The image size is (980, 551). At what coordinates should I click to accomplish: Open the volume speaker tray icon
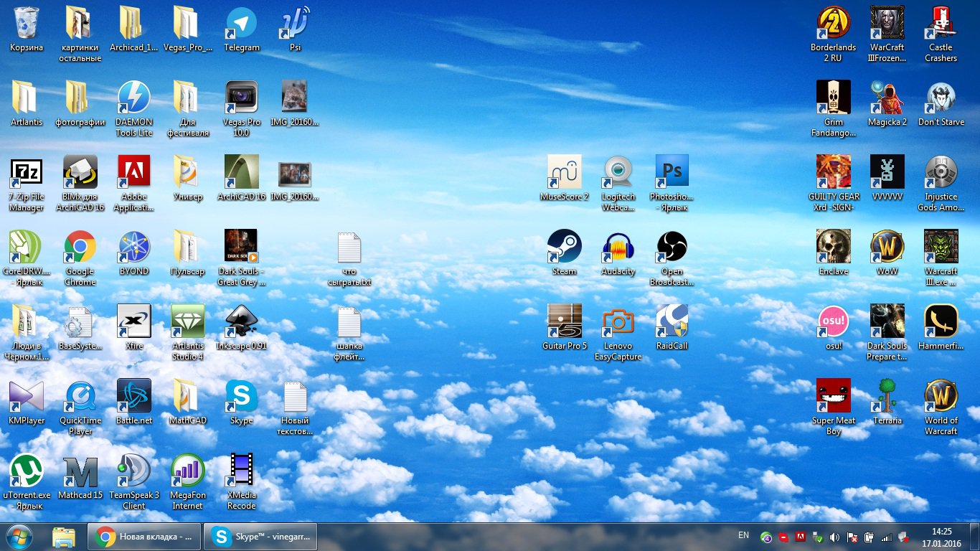coord(834,537)
